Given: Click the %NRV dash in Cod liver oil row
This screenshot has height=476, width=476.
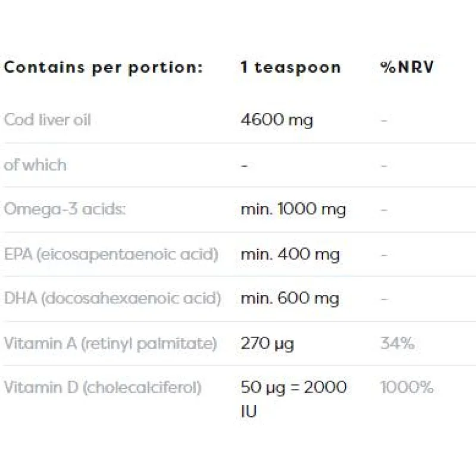Looking at the screenshot, I should [384, 120].
